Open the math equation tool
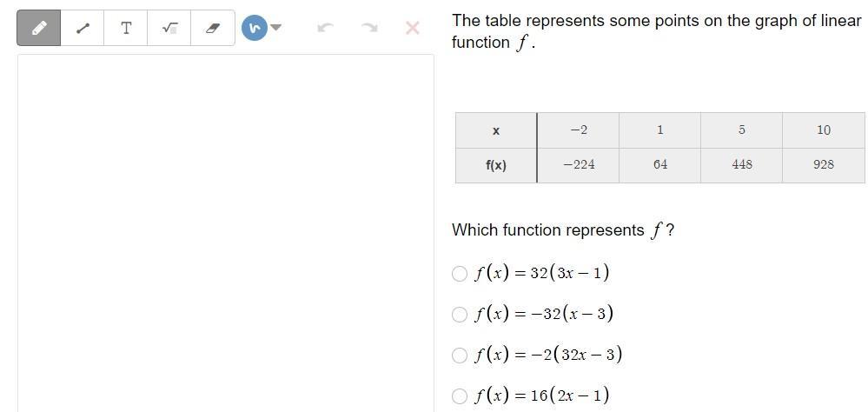The image size is (868, 412). click(169, 28)
